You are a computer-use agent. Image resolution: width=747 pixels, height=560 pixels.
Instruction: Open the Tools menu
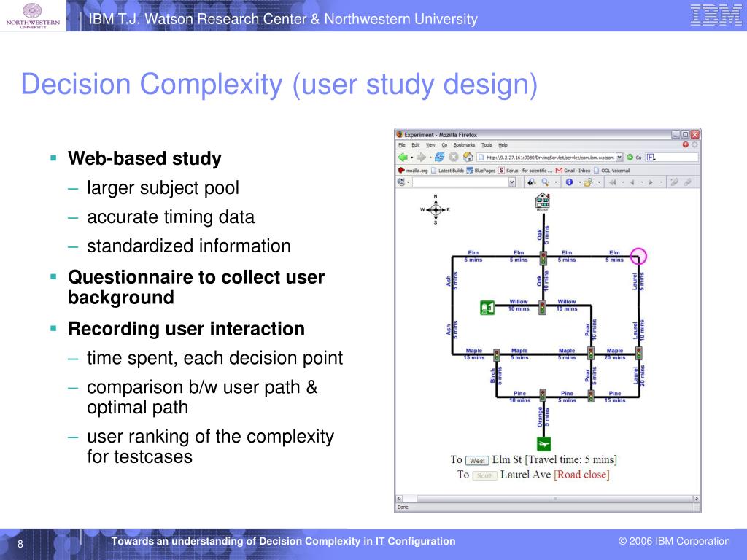click(x=487, y=145)
